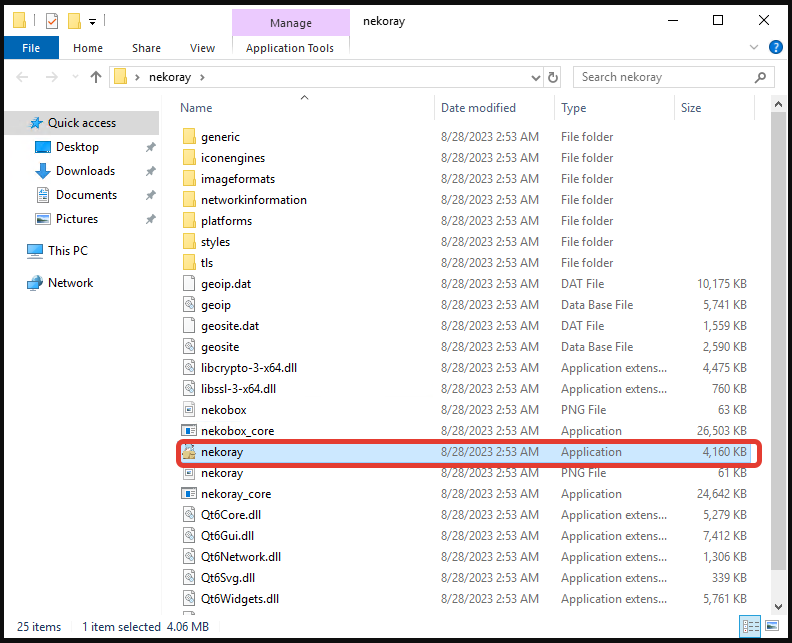
Task: Click the New folder icon in title bar
Action: pos(74,20)
